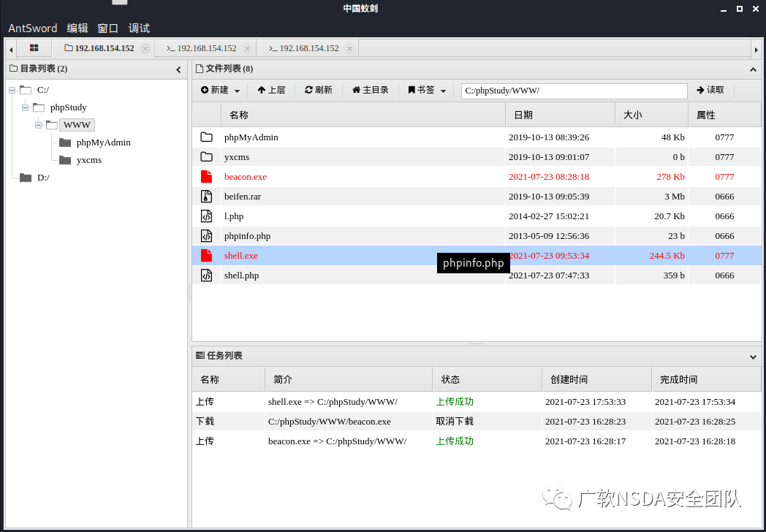The image size is (766, 532).
Task: Click the 完成时间 task column header
Action: click(706, 379)
